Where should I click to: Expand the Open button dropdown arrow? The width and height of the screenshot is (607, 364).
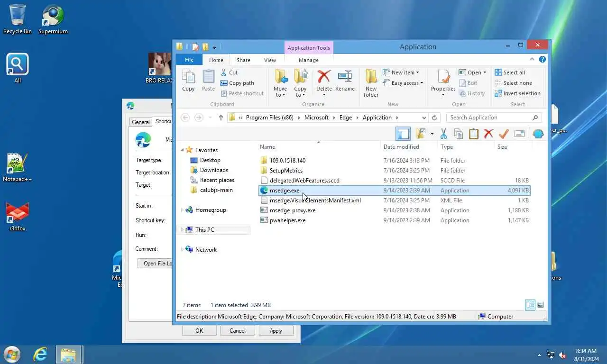[485, 73]
